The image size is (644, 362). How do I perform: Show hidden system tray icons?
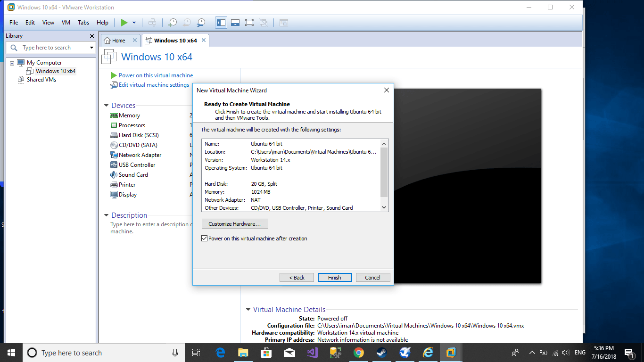click(532, 353)
